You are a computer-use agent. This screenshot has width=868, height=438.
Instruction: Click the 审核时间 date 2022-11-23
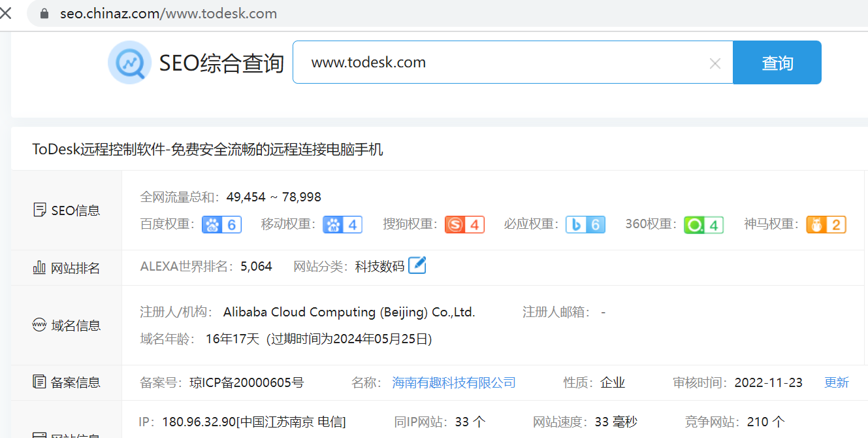coord(769,382)
